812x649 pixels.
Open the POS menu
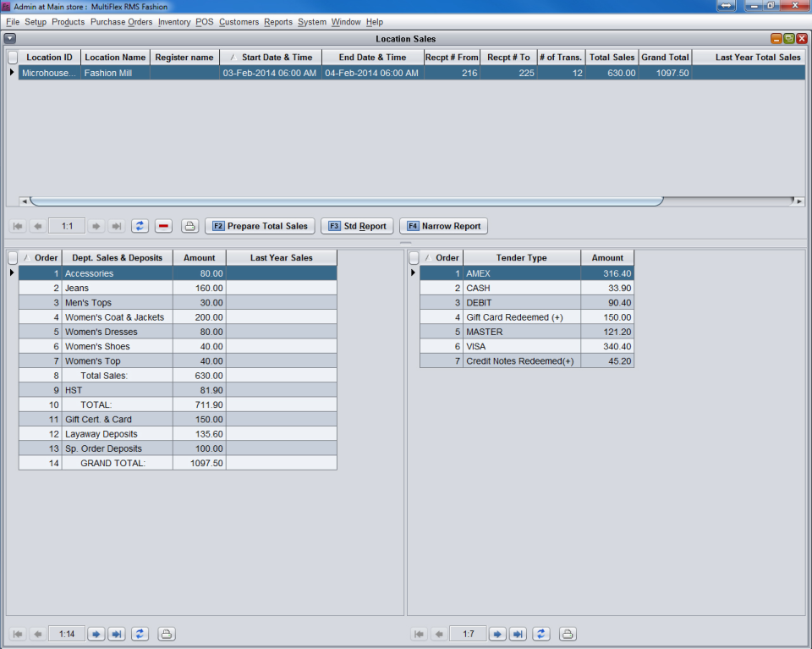coord(204,22)
